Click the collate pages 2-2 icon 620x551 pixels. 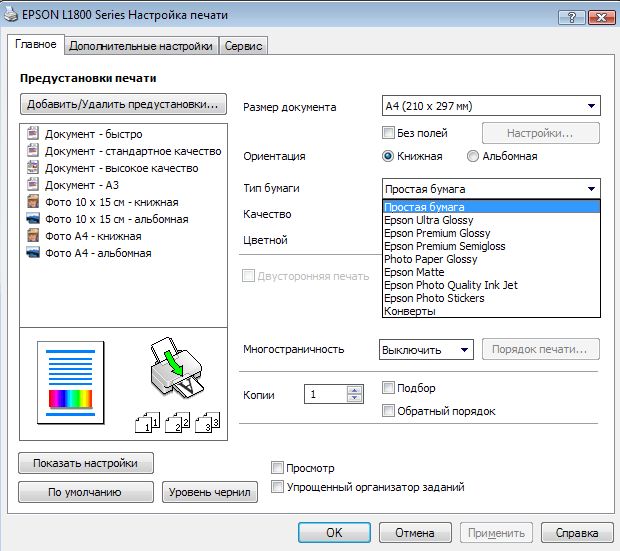pos(178,422)
